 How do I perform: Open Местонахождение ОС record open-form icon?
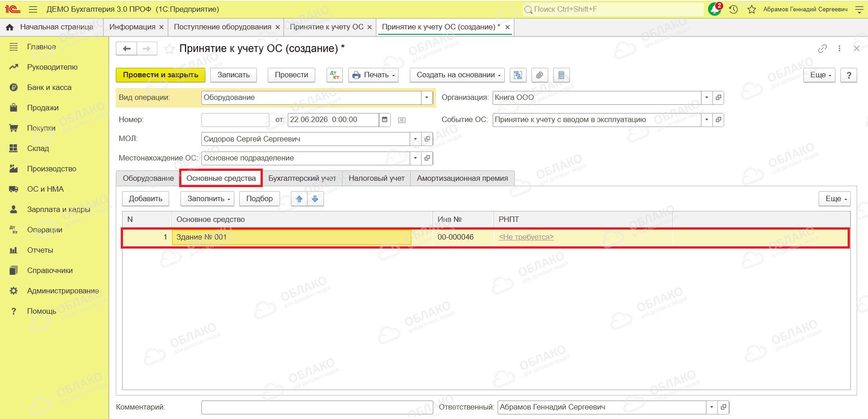pos(427,158)
